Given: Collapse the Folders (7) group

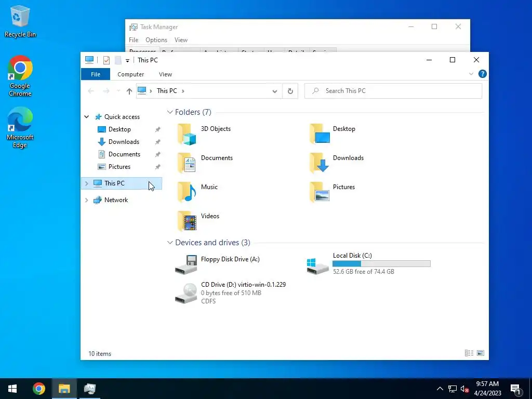Looking at the screenshot, I should click(170, 112).
